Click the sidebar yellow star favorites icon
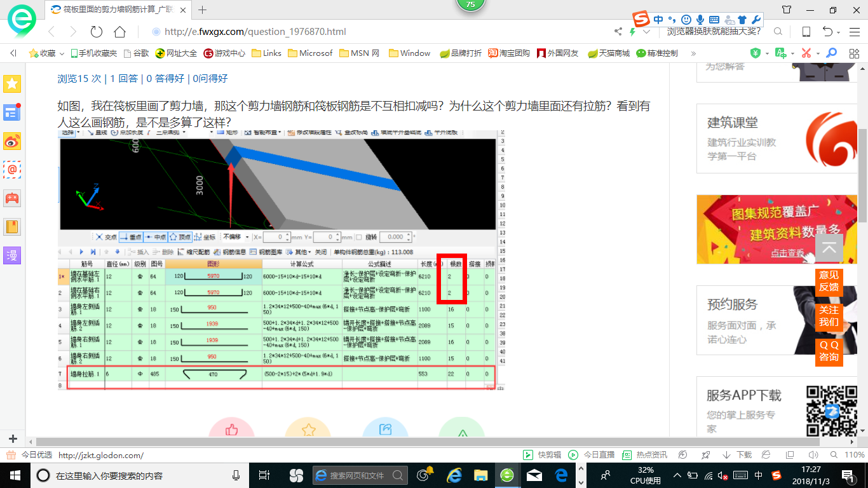The image size is (868, 488). 12,83
